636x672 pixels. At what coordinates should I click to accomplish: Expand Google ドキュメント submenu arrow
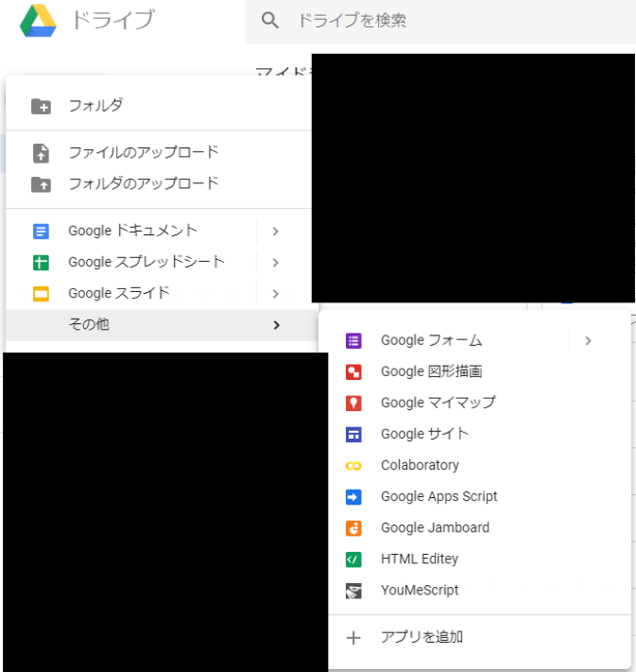coord(276,232)
